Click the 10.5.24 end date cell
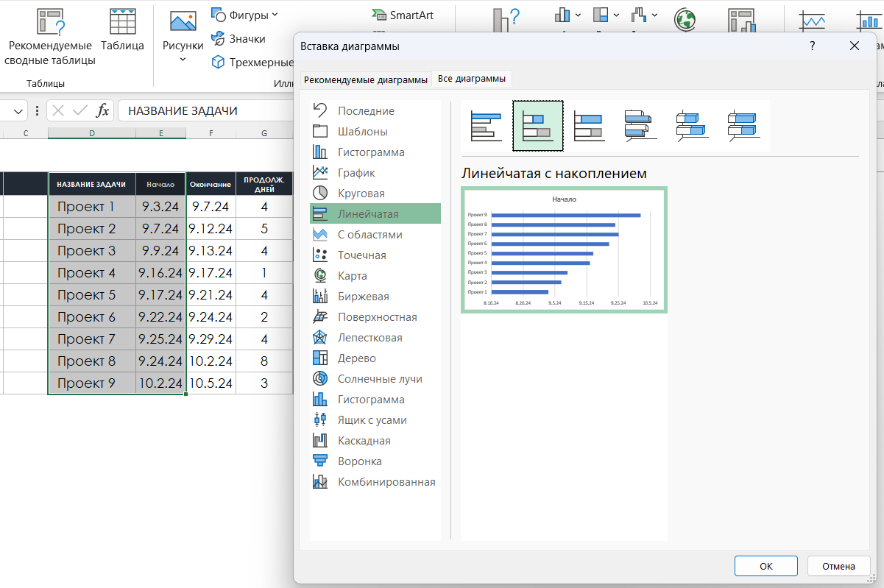This screenshot has height=588, width=884. click(x=211, y=383)
